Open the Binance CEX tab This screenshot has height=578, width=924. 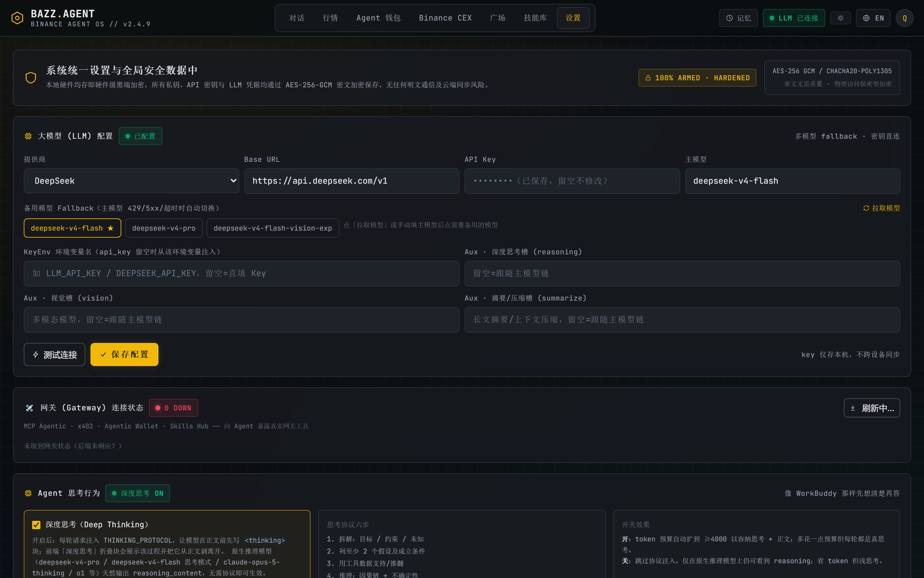coord(445,18)
